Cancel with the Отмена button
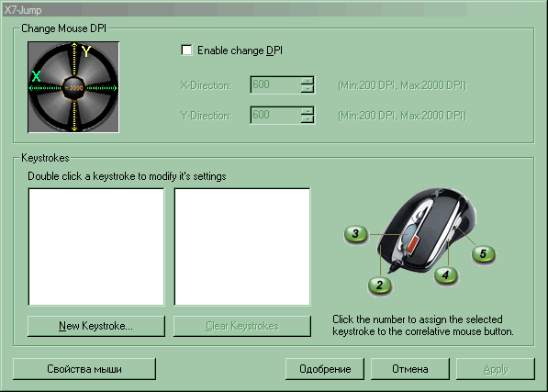Viewport: 548px width, 392px height. (410, 369)
